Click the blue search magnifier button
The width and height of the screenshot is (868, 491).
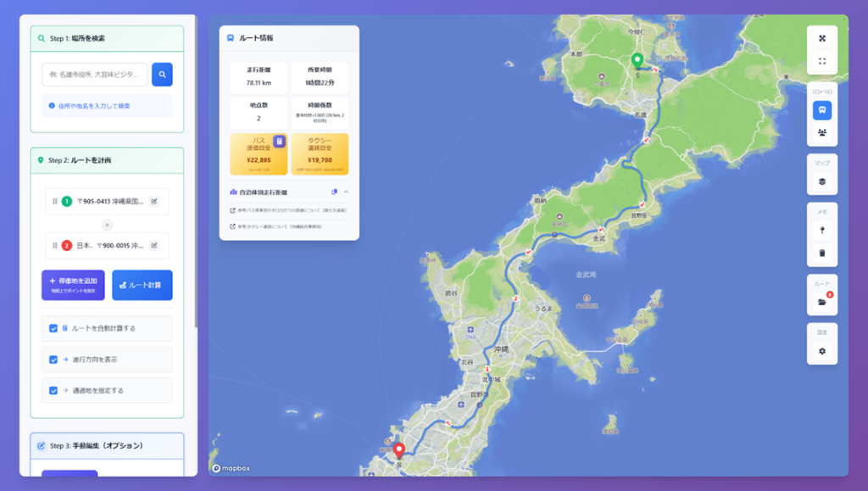(x=162, y=75)
